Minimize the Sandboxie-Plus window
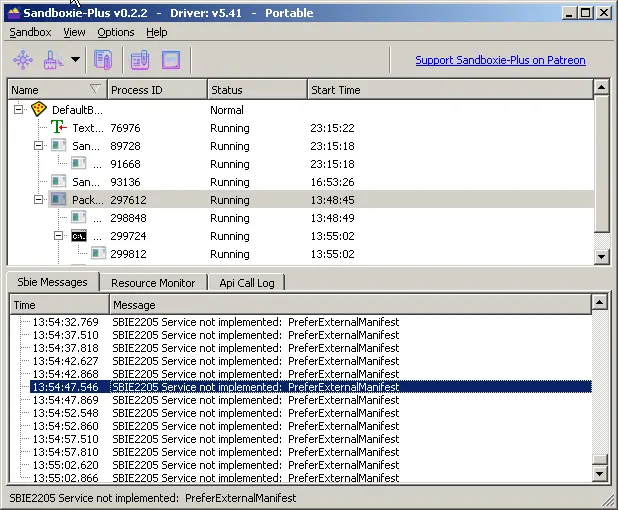The image size is (618, 510). click(569, 13)
